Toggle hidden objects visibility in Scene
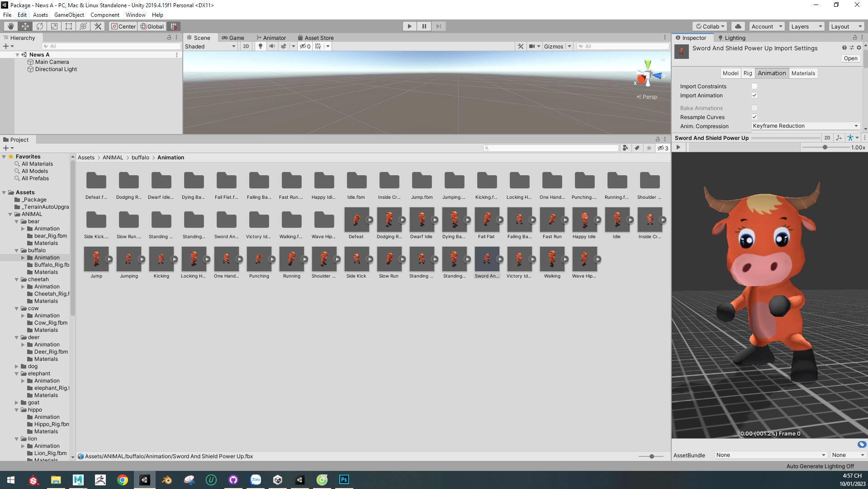This screenshot has height=489, width=868. coord(305,46)
